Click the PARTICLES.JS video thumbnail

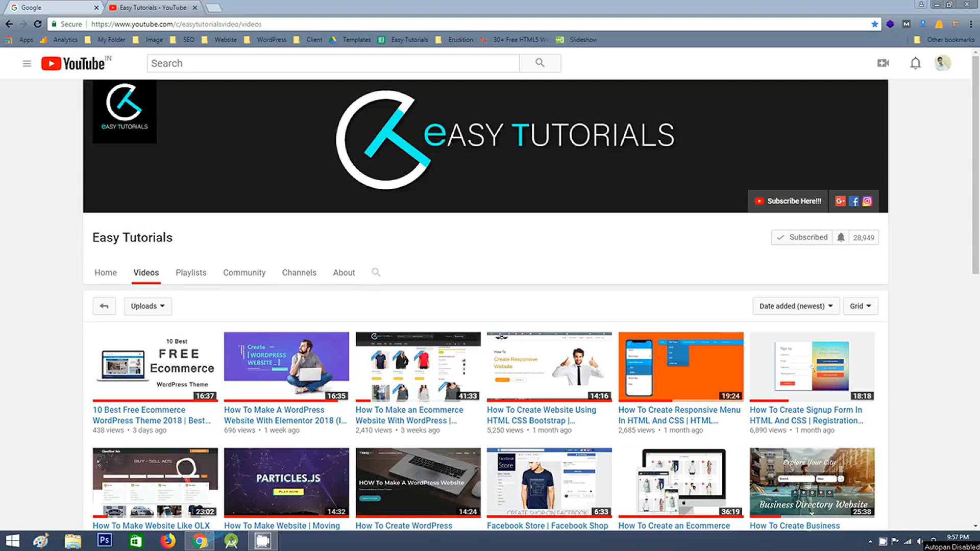286,482
